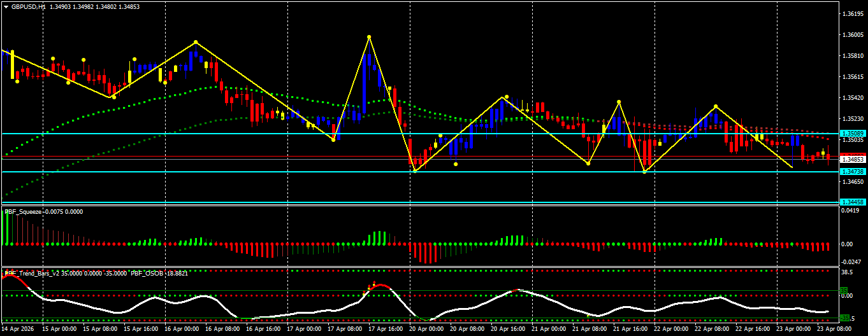The height and width of the screenshot is (336, 868).
Task: Click the 1.35810 price scale value
Action: coord(852,55)
